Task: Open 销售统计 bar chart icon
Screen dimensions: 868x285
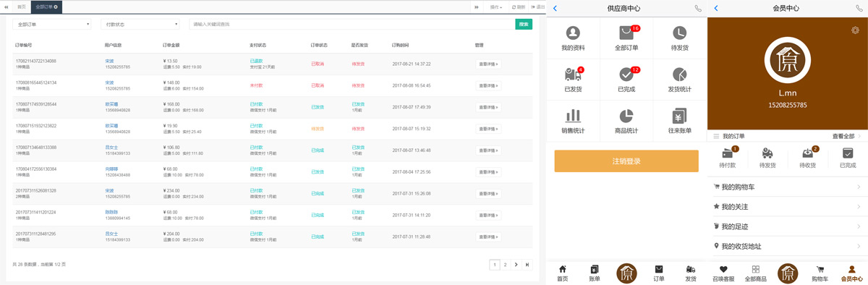Action: point(573,121)
